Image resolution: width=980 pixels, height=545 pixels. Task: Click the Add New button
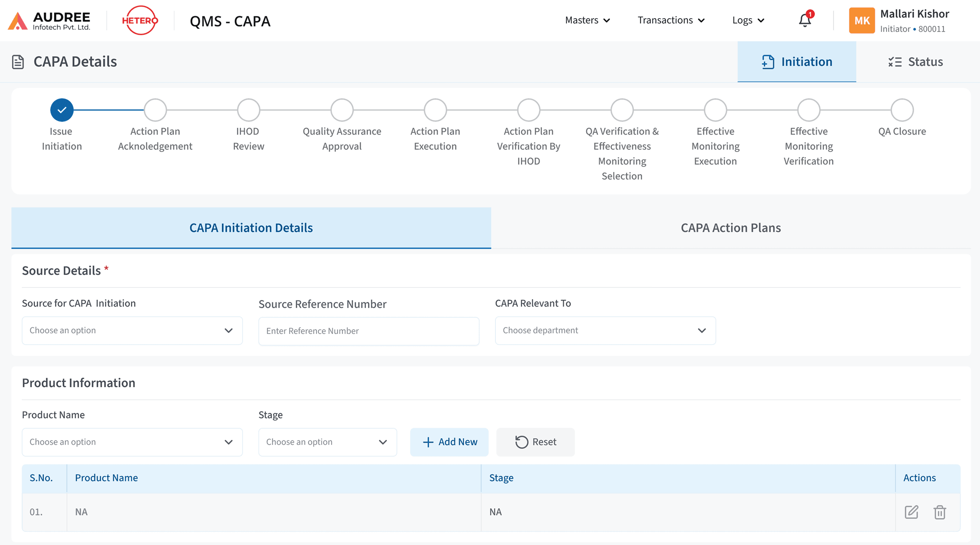pyautogui.click(x=449, y=442)
